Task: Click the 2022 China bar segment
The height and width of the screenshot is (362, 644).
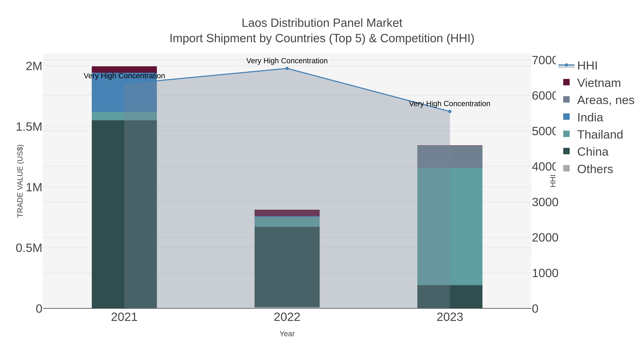Action: [287, 267]
